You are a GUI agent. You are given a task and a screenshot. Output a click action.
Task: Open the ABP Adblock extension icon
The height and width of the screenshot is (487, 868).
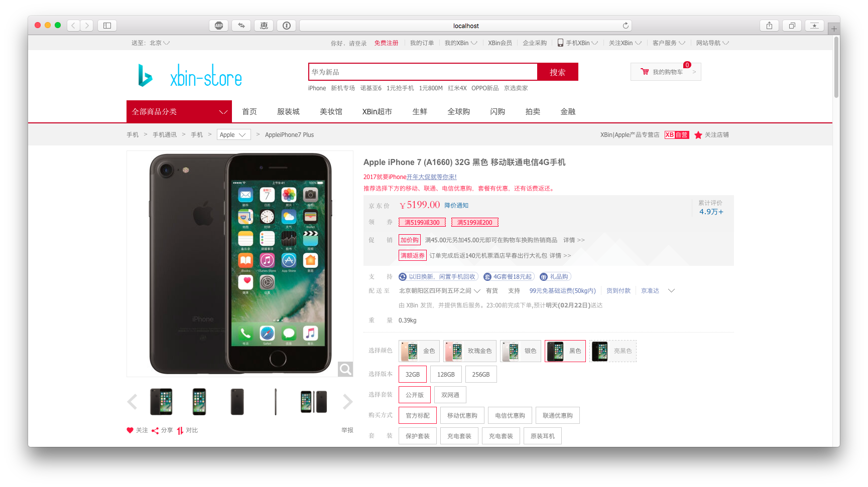(x=219, y=26)
